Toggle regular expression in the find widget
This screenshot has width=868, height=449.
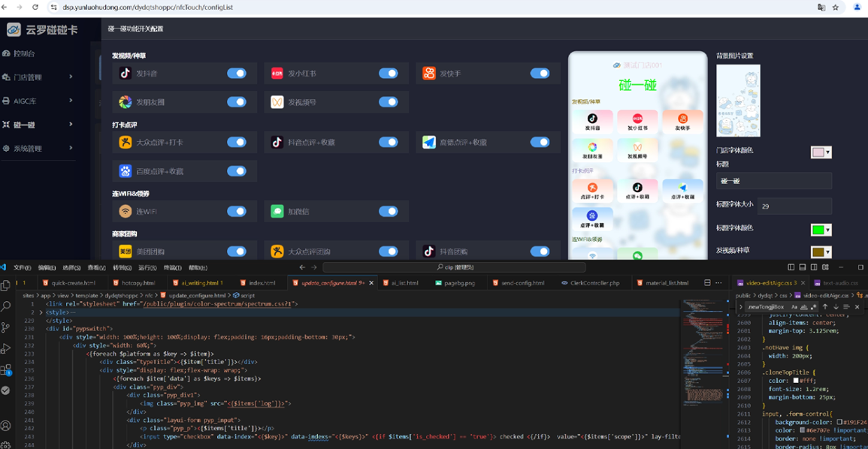coord(813,306)
